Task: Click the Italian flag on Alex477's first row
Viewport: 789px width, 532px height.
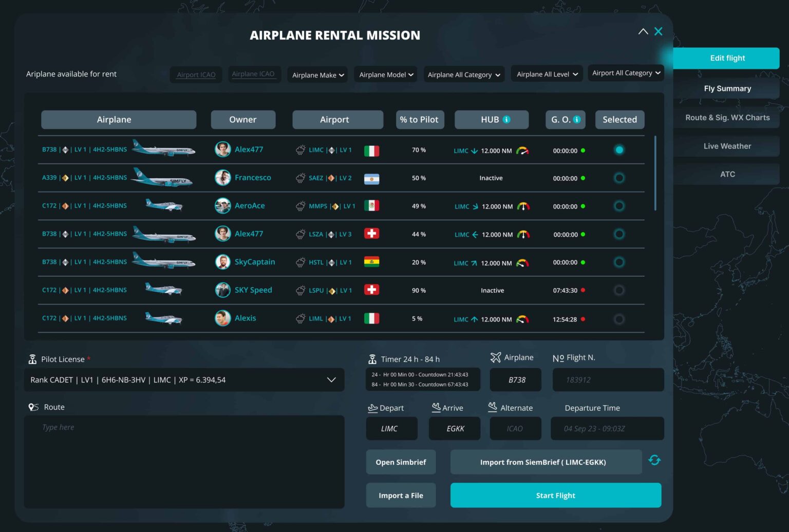Action: click(x=372, y=150)
